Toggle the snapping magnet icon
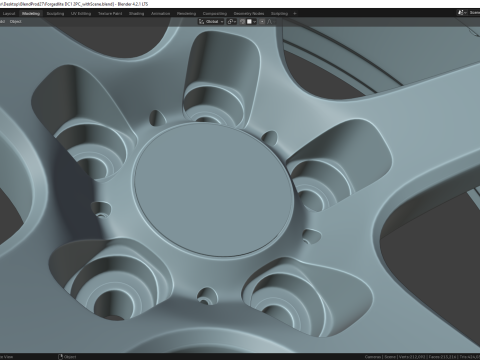 [x=243, y=22]
